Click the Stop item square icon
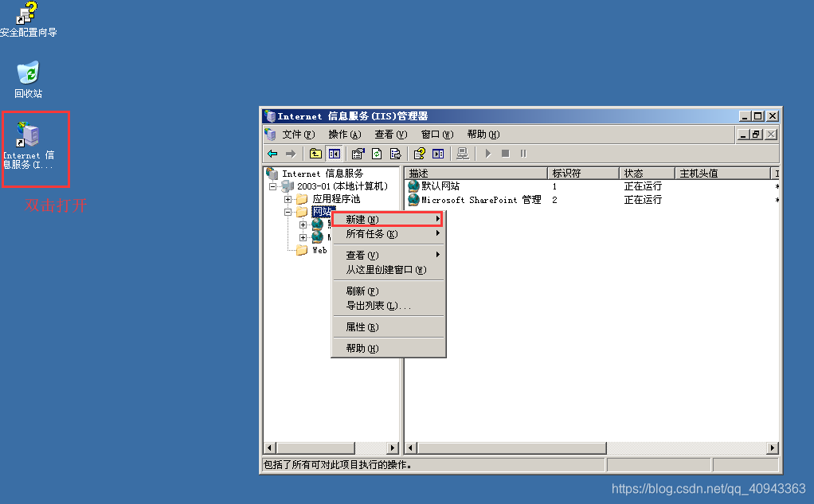This screenshot has width=814, height=504. tap(506, 154)
